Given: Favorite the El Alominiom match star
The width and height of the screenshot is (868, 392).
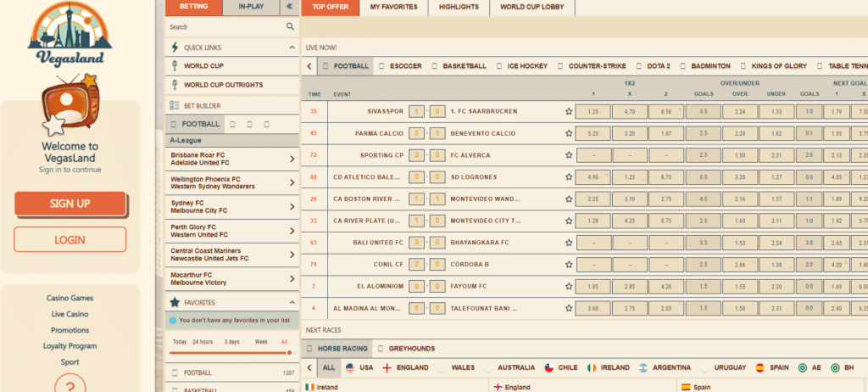Looking at the screenshot, I should 569,287.
